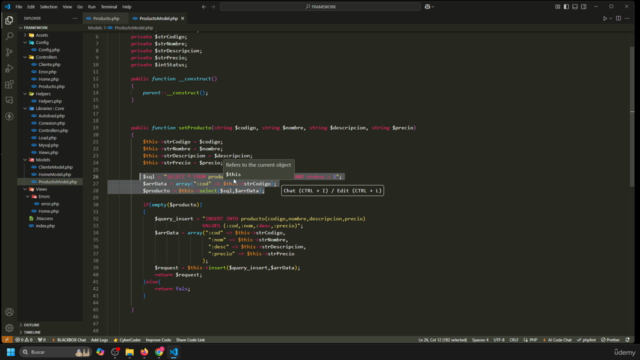The width and height of the screenshot is (640, 360).
Task: Click the BLACKBOX Chat status item
Action: click(x=69, y=340)
